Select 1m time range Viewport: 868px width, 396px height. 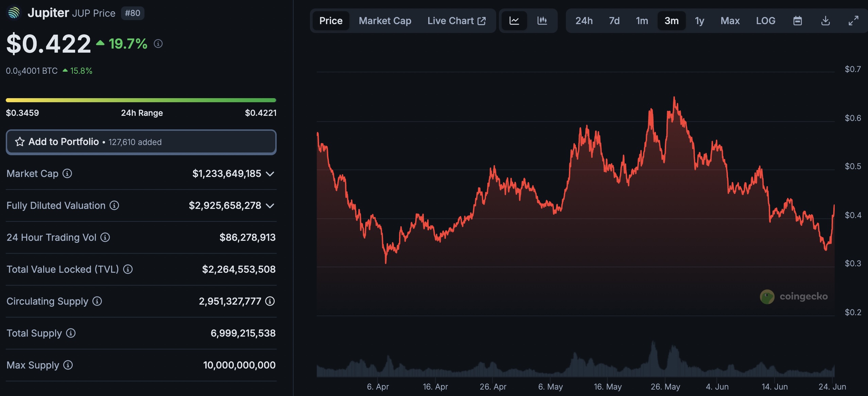point(642,21)
